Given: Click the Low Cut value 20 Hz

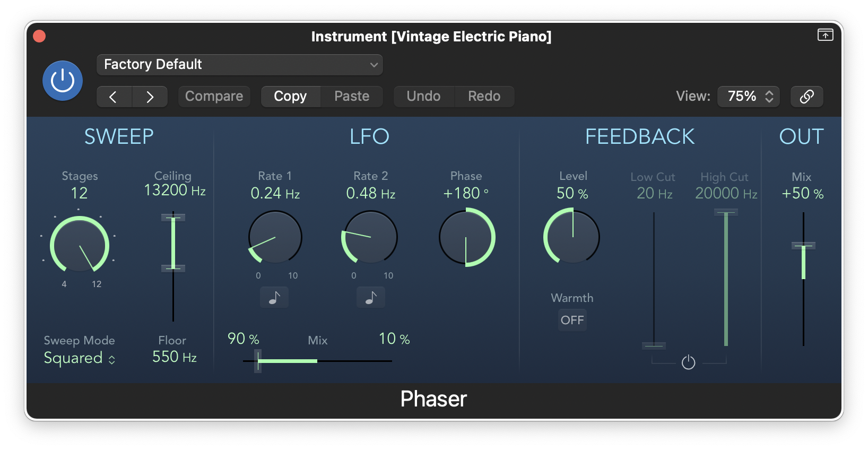Looking at the screenshot, I should point(655,194).
